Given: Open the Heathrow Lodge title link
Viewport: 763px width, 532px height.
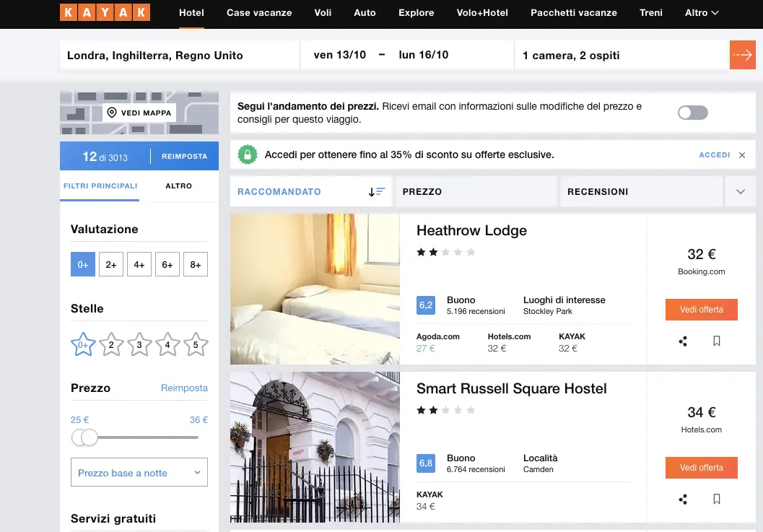Looking at the screenshot, I should click(471, 230).
